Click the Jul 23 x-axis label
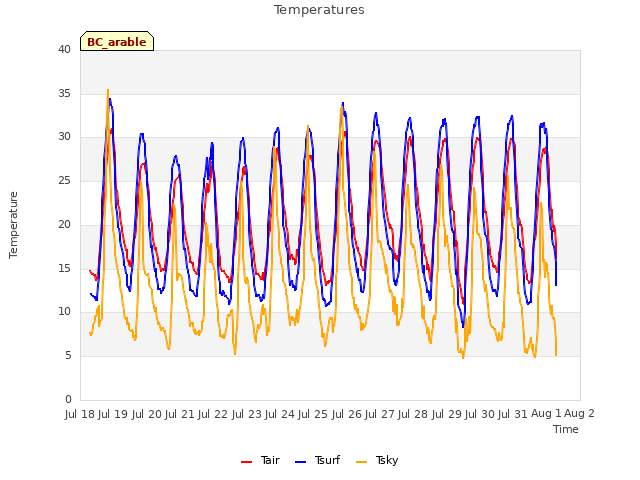 point(247,414)
